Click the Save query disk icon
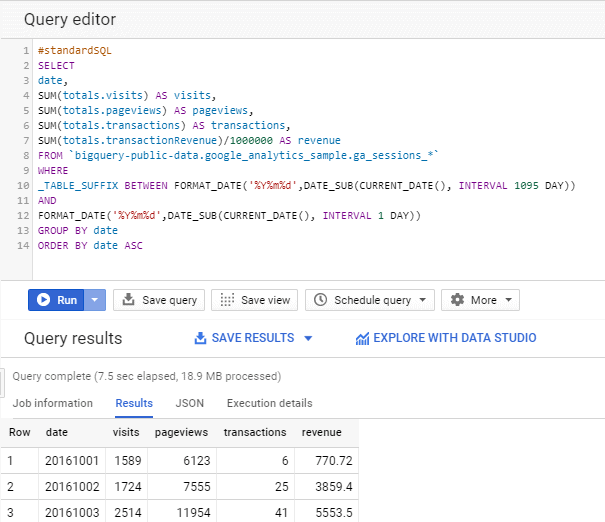The image size is (605, 522). coord(129,300)
